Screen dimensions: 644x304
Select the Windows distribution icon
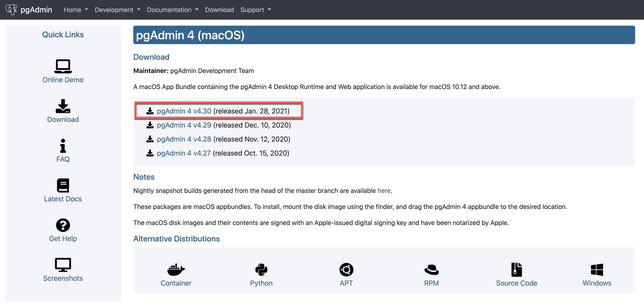click(x=597, y=270)
